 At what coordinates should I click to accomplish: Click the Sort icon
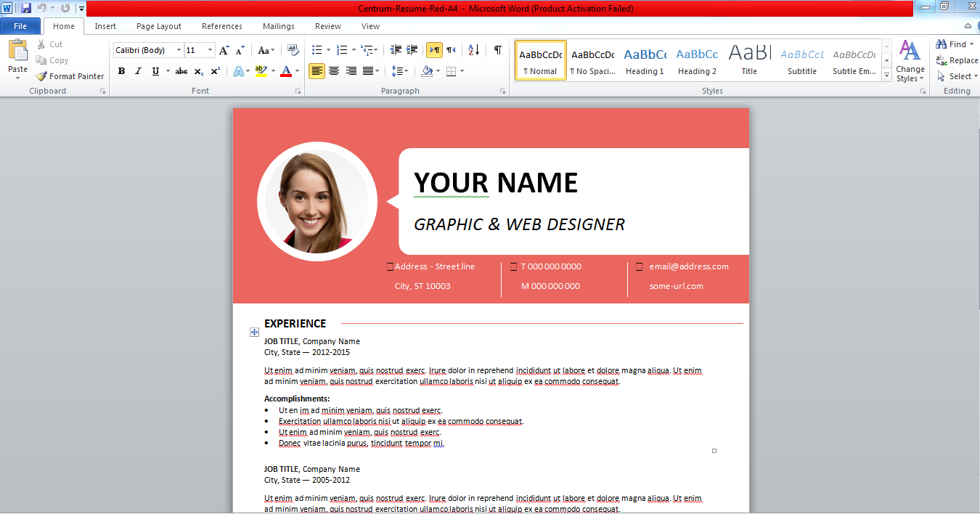pyautogui.click(x=473, y=50)
